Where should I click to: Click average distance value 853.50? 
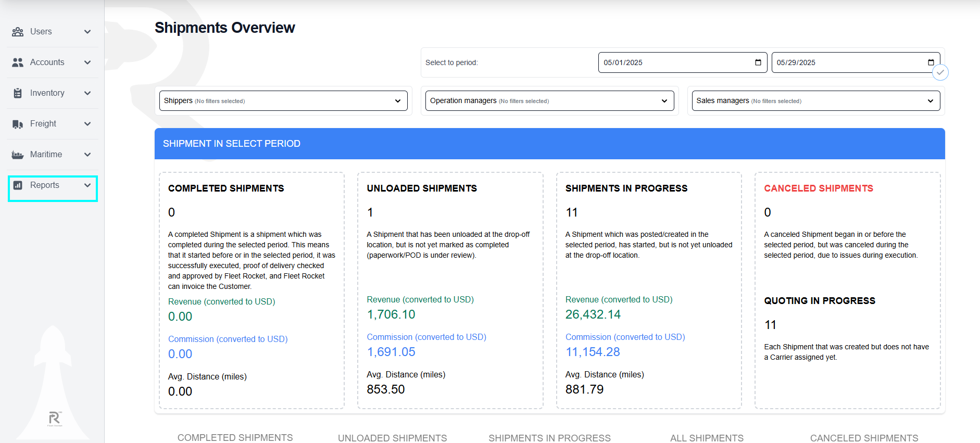(x=386, y=389)
